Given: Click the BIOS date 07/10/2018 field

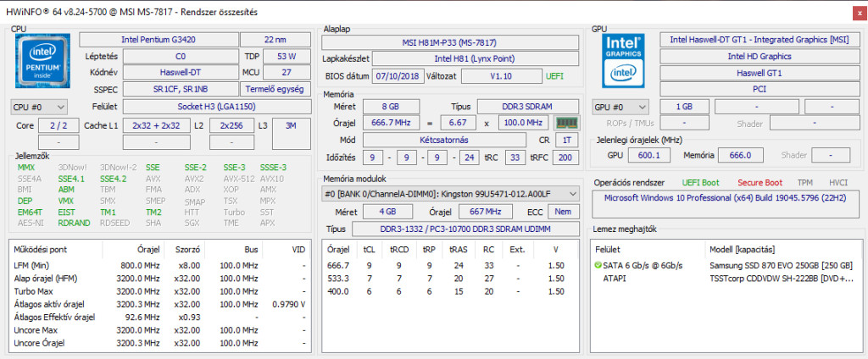Looking at the screenshot, I should pos(398,76).
